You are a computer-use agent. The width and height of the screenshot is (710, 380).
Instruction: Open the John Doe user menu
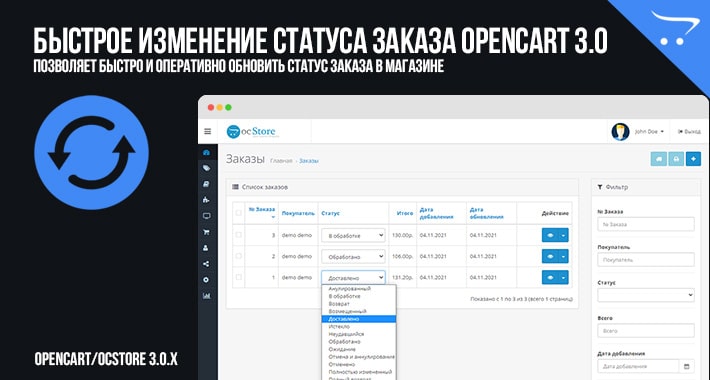pos(649,132)
